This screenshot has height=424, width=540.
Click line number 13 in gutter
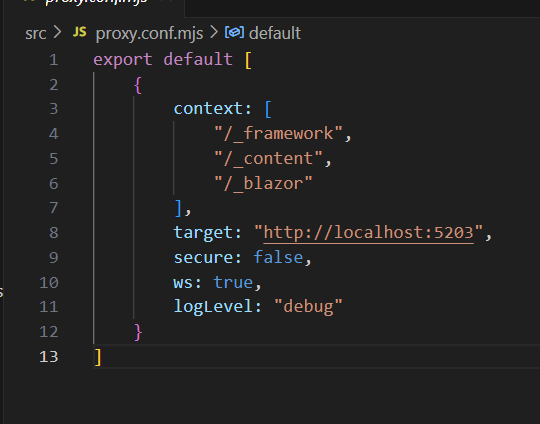click(49, 356)
